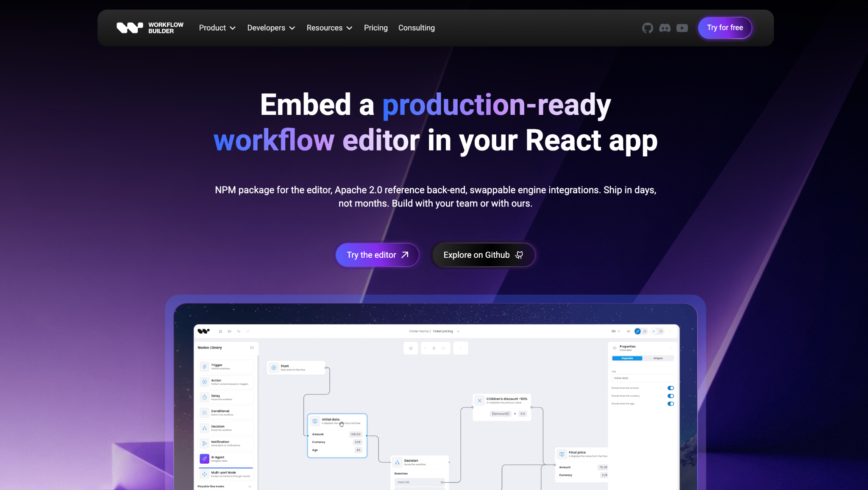868x490 pixels.
Task: Click the Folder Name breadcrumb
Action: 419,331
